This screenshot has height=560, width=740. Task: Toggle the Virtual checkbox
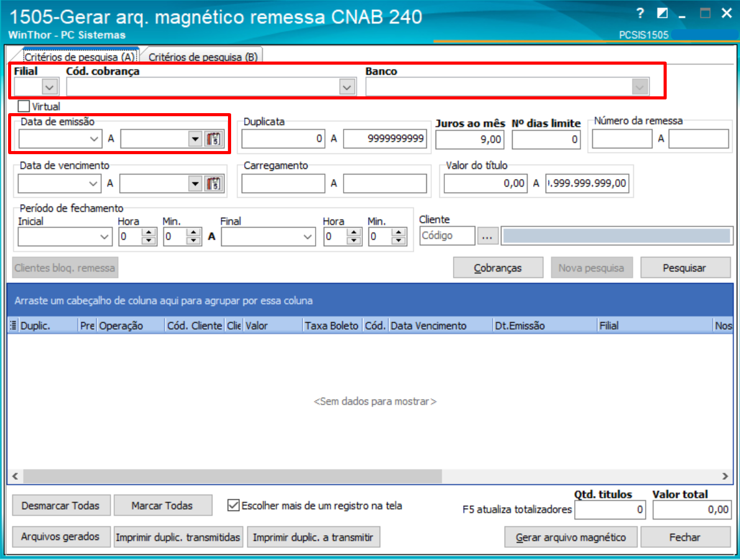(x=24, y=106)
